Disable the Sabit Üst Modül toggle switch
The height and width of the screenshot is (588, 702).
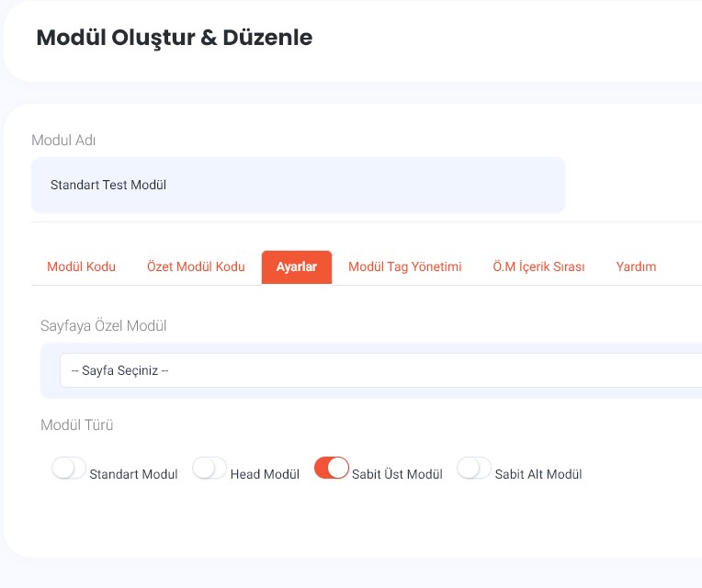point(332,469)
